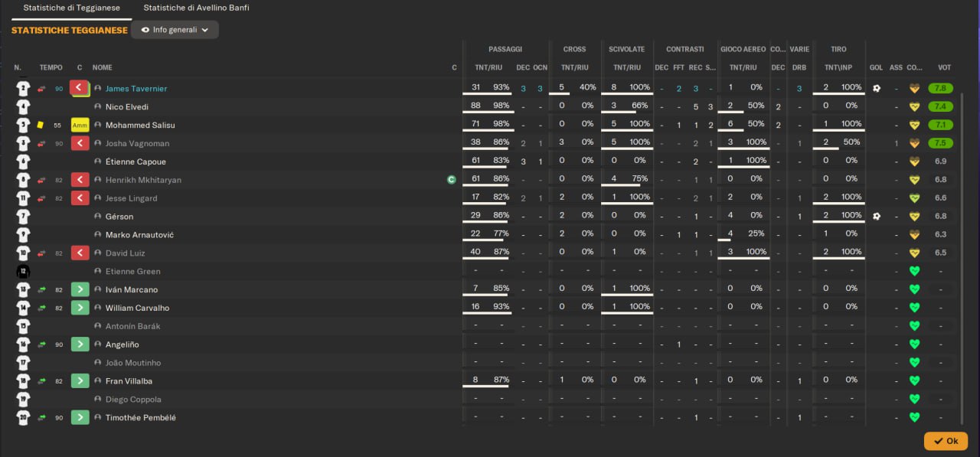Click James Tavernier's red substituted-off arrow
This screenshot has height=457, width=980.
coord(79,88)
